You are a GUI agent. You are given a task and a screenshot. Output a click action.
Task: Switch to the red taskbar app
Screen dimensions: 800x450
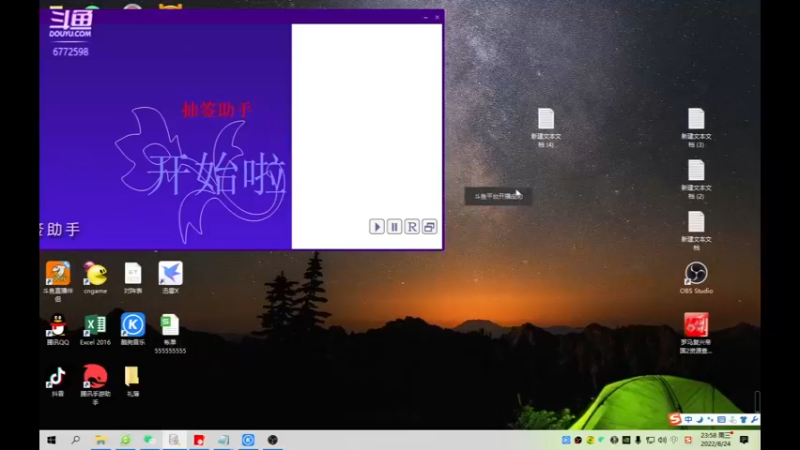click(x=199, y=440)
